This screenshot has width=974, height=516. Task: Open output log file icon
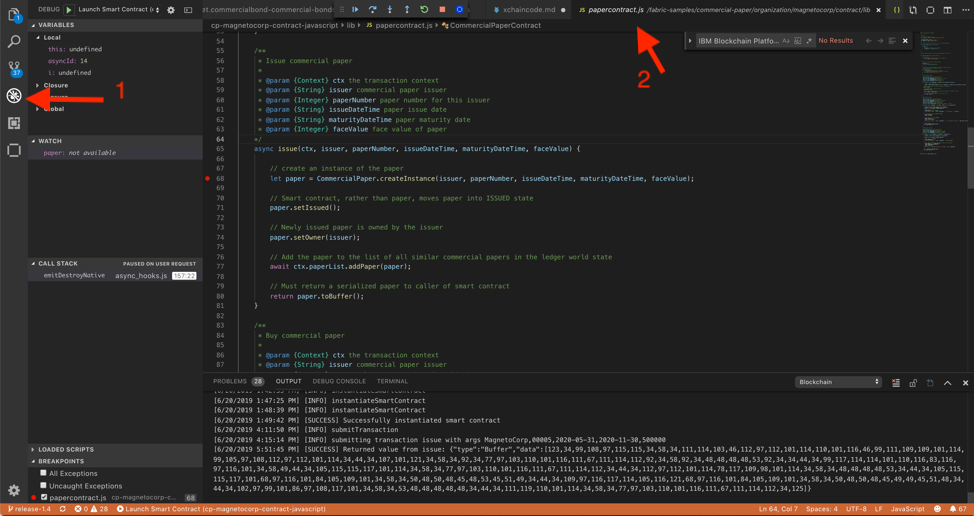[930, 382]
